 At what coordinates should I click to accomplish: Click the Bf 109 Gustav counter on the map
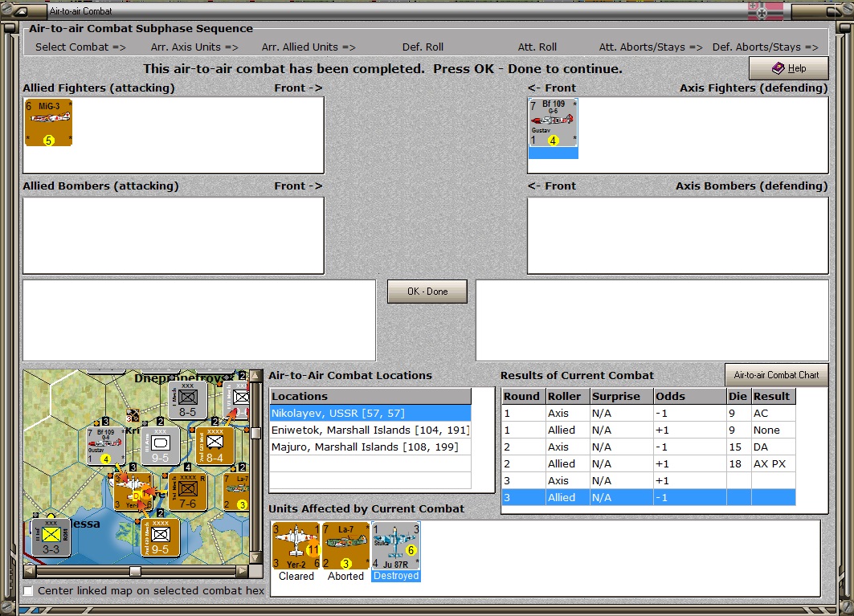[106, 446]
